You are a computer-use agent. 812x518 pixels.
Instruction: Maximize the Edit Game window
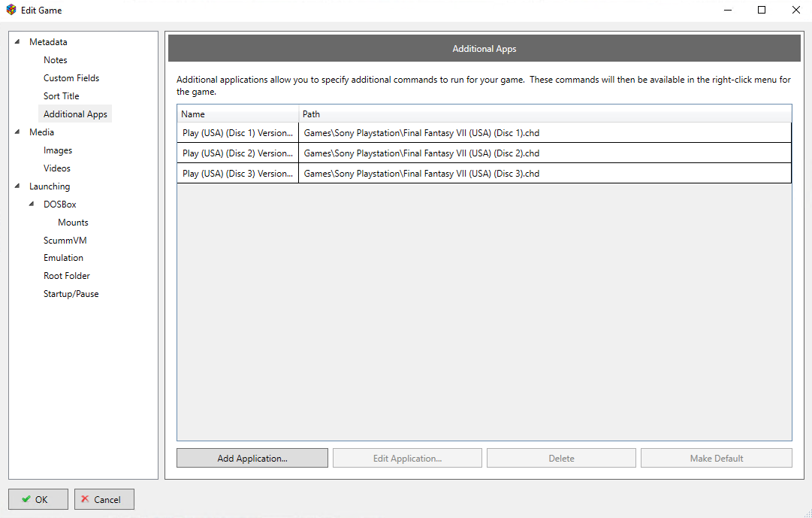[761, 10]
